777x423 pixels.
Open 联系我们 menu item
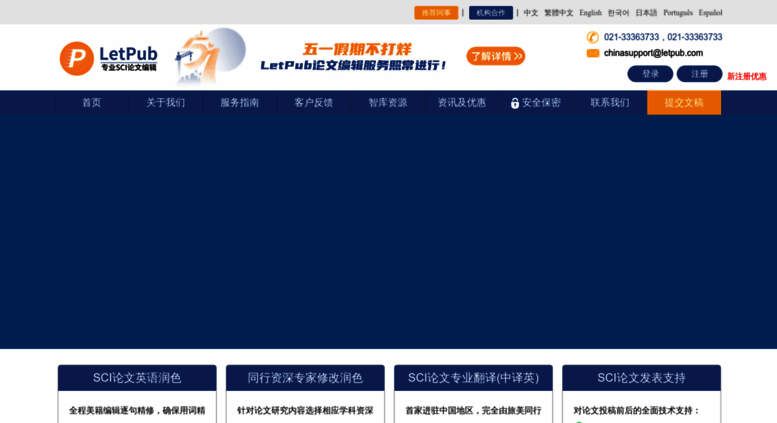pos(610,103)
